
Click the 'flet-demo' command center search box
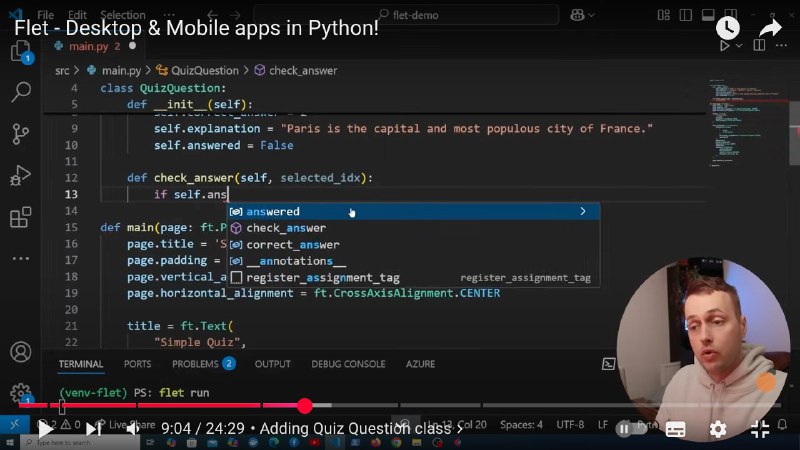406,15
